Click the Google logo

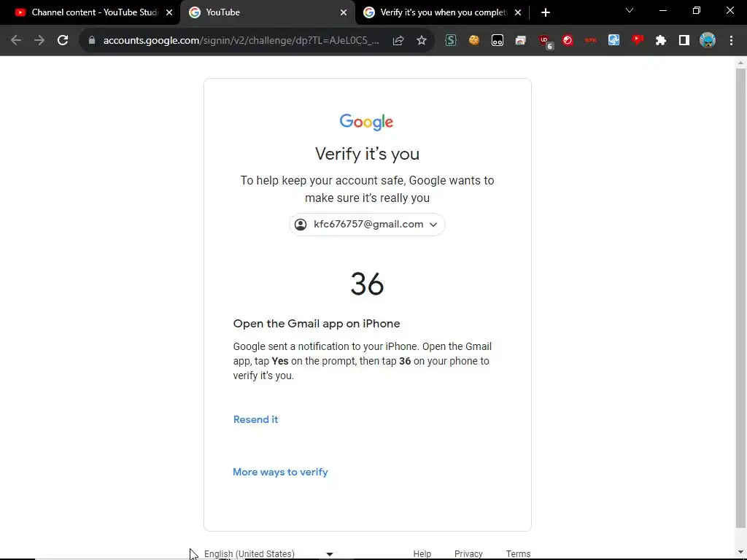(366, 122)
